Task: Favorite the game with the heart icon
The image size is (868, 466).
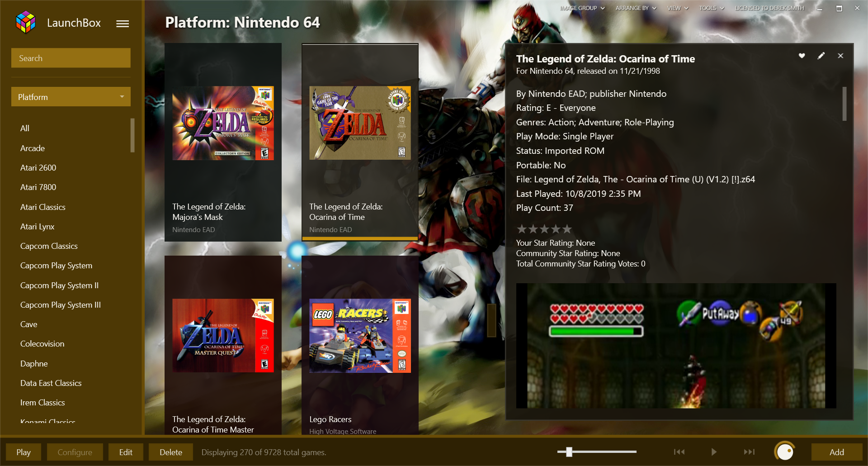Action: pos(802,56)
